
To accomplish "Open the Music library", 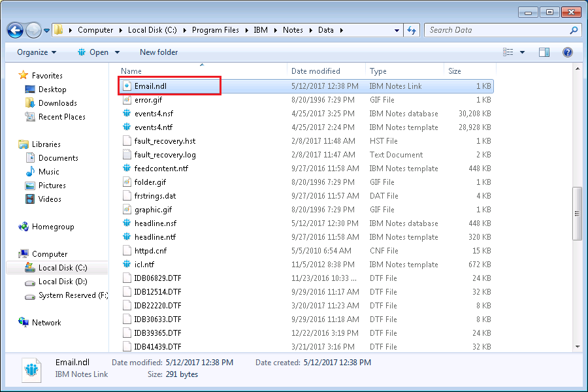I will point(49,172).
